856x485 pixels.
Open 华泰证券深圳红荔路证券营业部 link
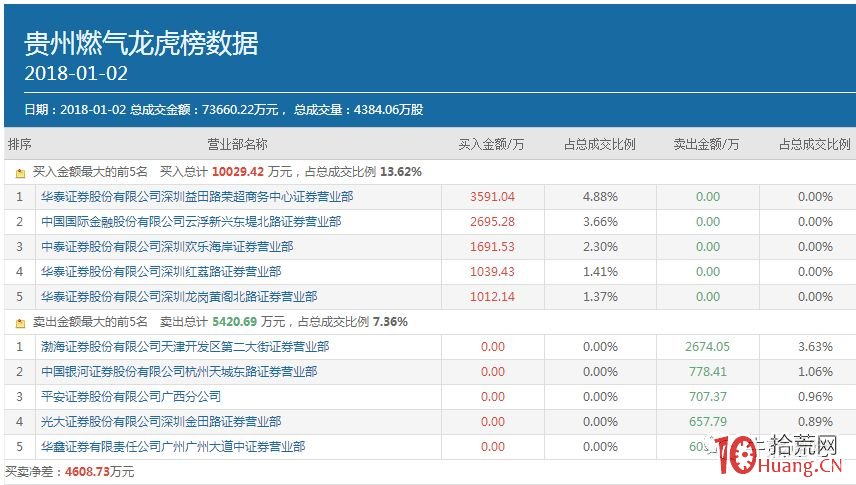tap(161, 272)
